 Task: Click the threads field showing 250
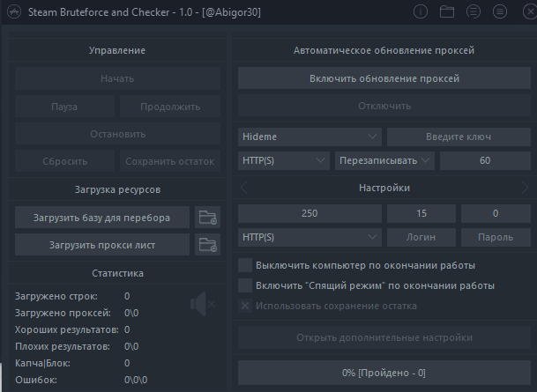click(x=310, y=213)
